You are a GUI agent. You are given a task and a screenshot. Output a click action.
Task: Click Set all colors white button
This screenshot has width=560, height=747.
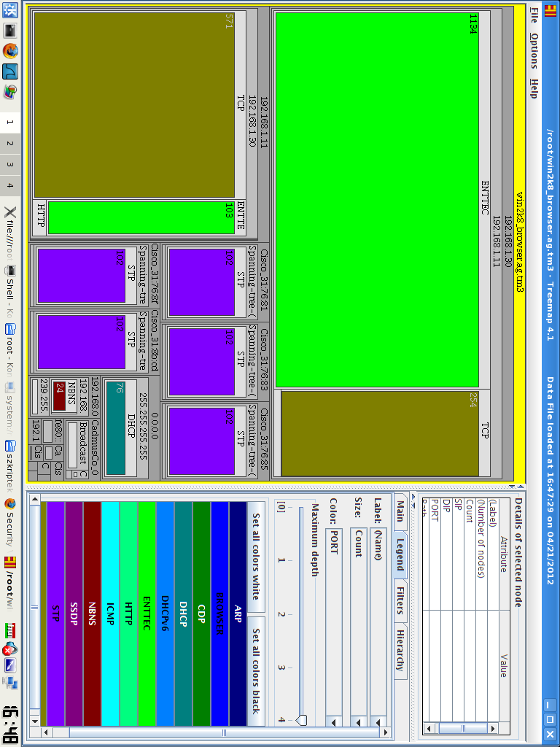pyautogui.click(x=256, y=556)
